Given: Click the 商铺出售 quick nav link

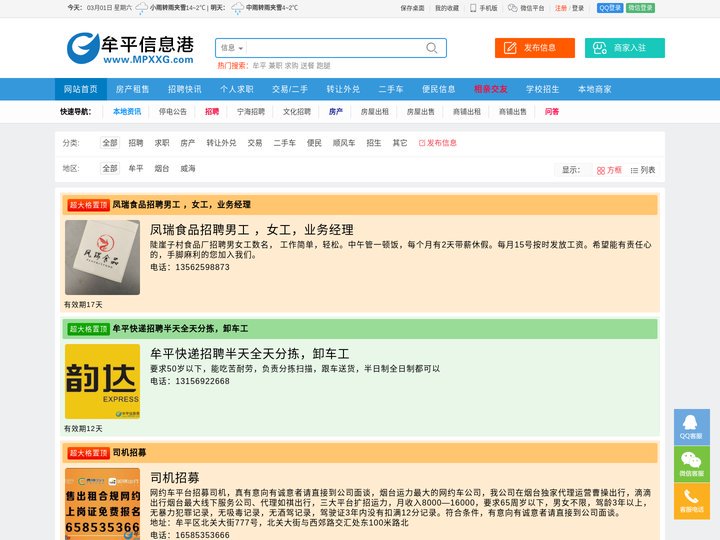Looking at the screenshot, I should click(513, 112).
